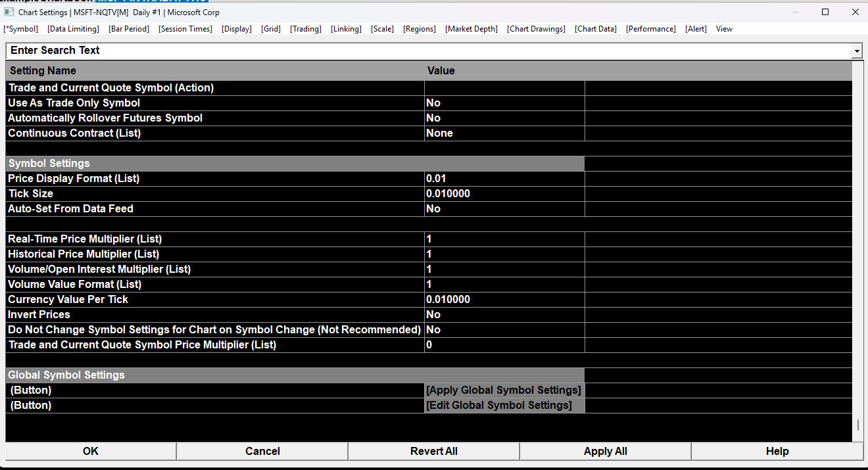
Task: Click the Global Symbol Settings section header
Action: point(295,375)
